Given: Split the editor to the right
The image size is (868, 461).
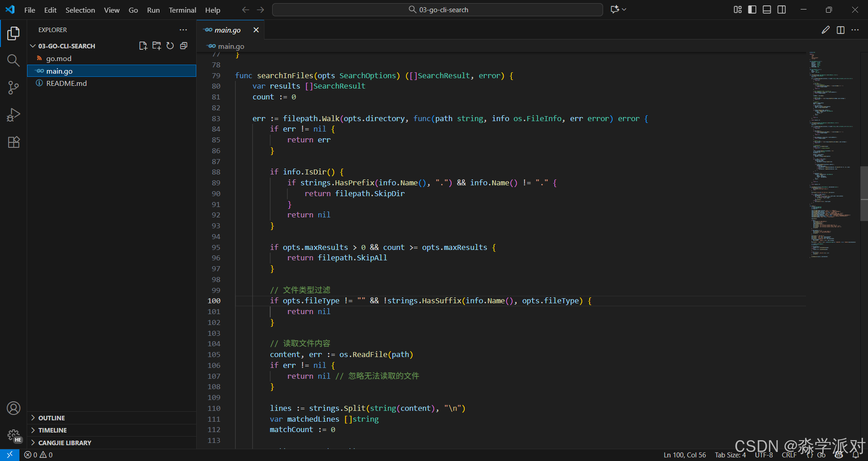Looking at the screenshot, I should click(840, 30).
